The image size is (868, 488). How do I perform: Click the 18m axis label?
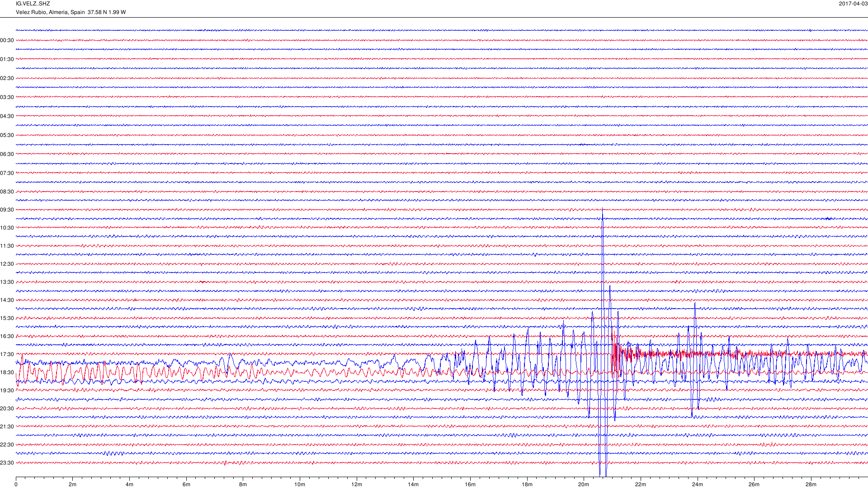coord(527,484)
